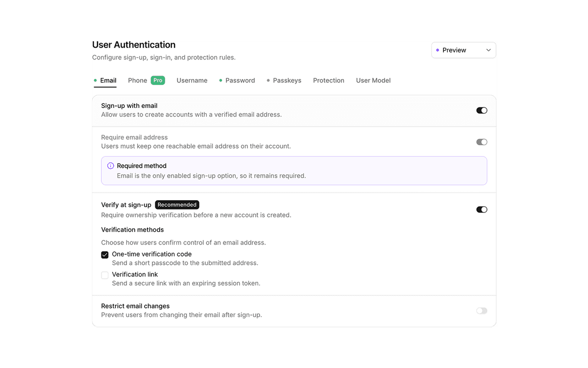Open the Preview environment dropdown
Image resolution: width=588 pixels, height=368 pixels.
click(x=464, y=50)
